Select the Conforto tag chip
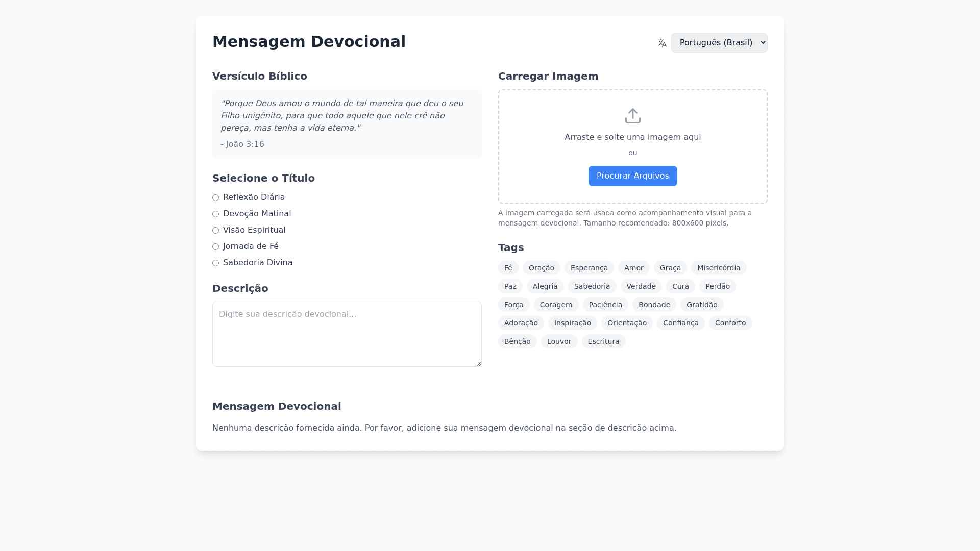Screen dimensions: 980x551 730,323
